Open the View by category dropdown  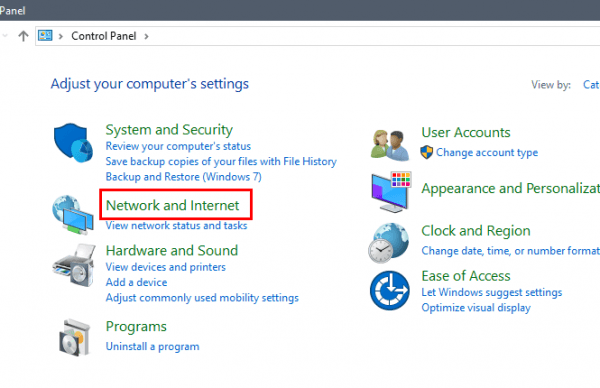591,85
